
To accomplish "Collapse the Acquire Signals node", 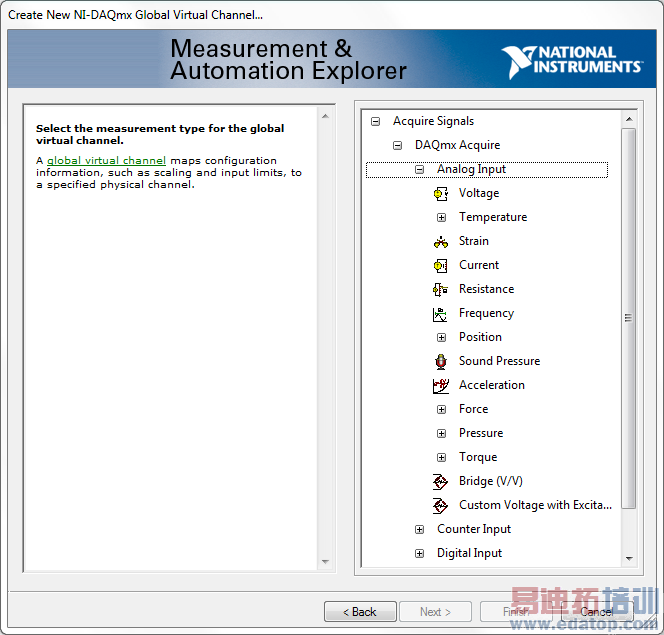I will (x=375, y=122).
